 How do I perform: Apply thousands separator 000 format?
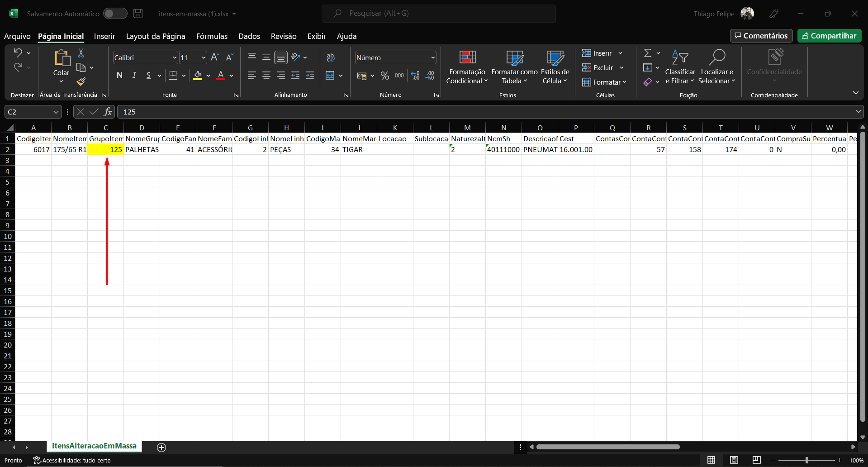pyautogui.click(x=399, y=76)
